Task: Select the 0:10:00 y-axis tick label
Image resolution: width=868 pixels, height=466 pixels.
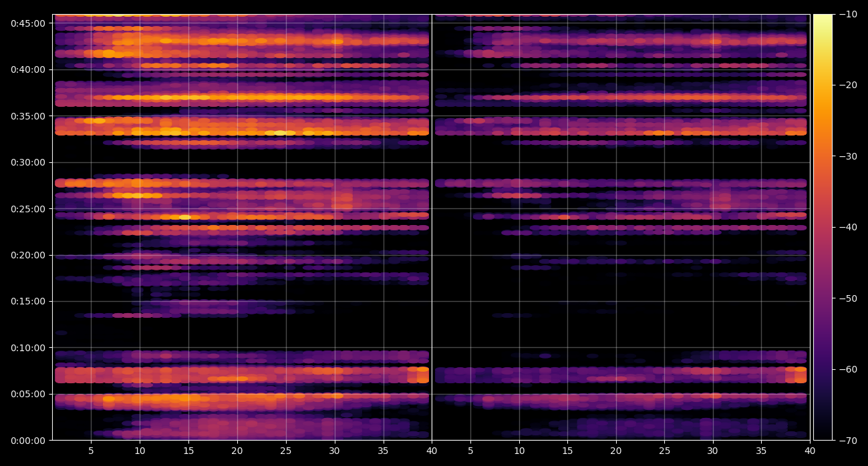Action: pyautogui.click(x=28, y=348)
